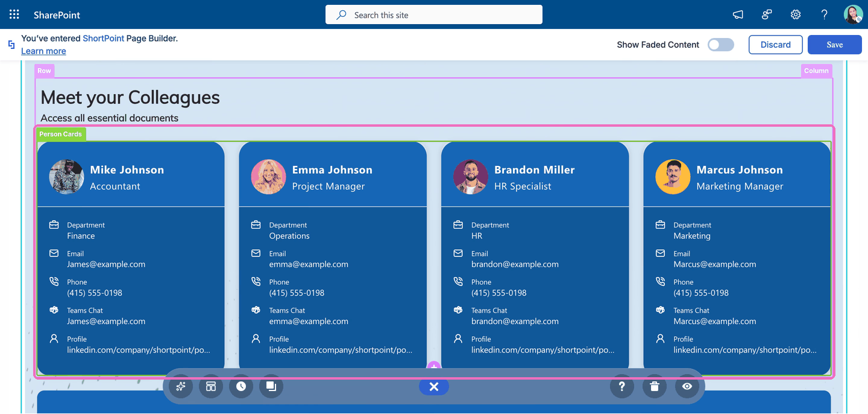Click Emma Johnson's Teams Chat icon
The width and height of the screenshot is (868, 414).
[x=256, y=310]
